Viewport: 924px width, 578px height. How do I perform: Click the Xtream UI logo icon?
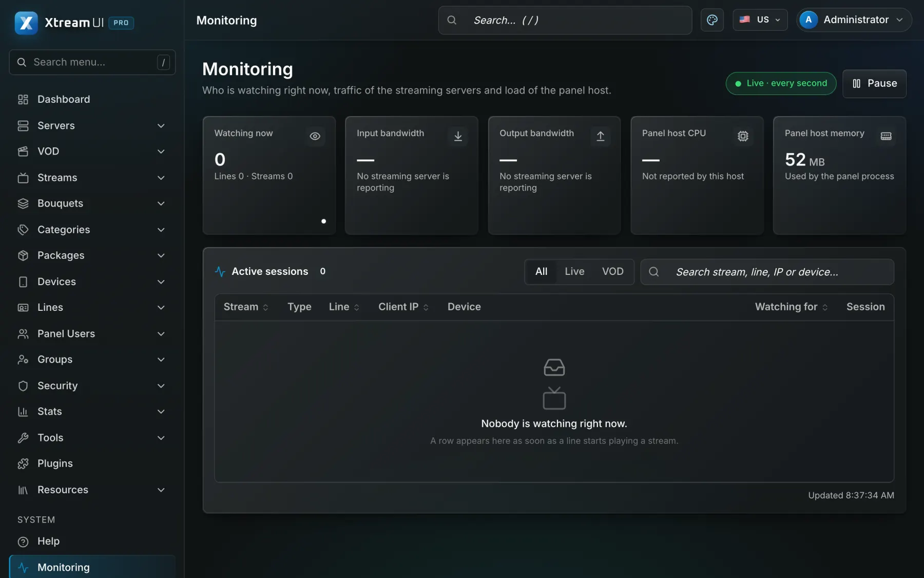[x=26, y=23]
